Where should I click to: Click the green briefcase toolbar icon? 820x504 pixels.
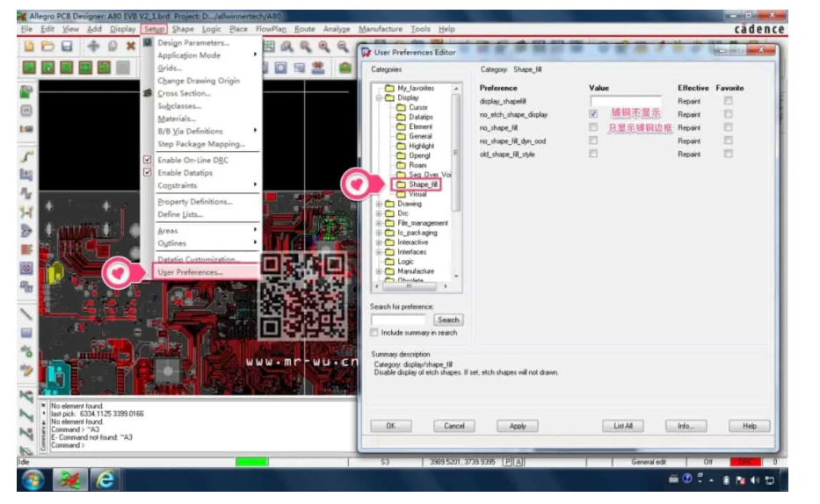point(345,68)
